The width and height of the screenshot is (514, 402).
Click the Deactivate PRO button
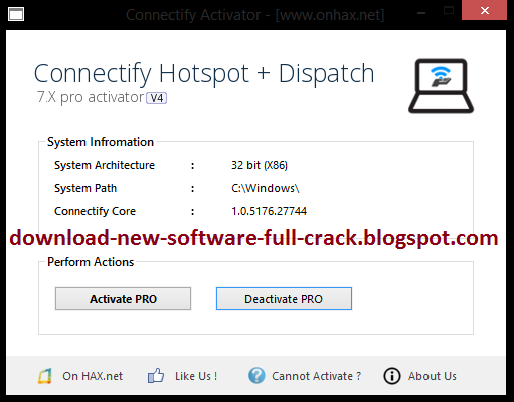pyautogui.click(x=284, y=299)
